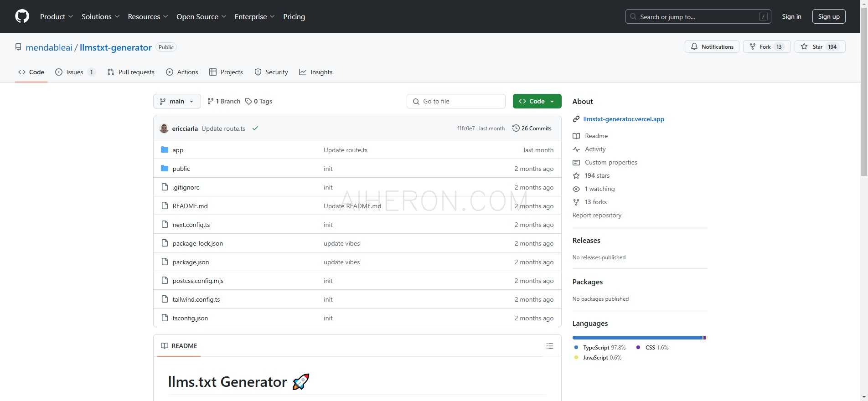Open the postcss.config.mjs file
Screen dimensions: 868x401
tap(198, 281)
